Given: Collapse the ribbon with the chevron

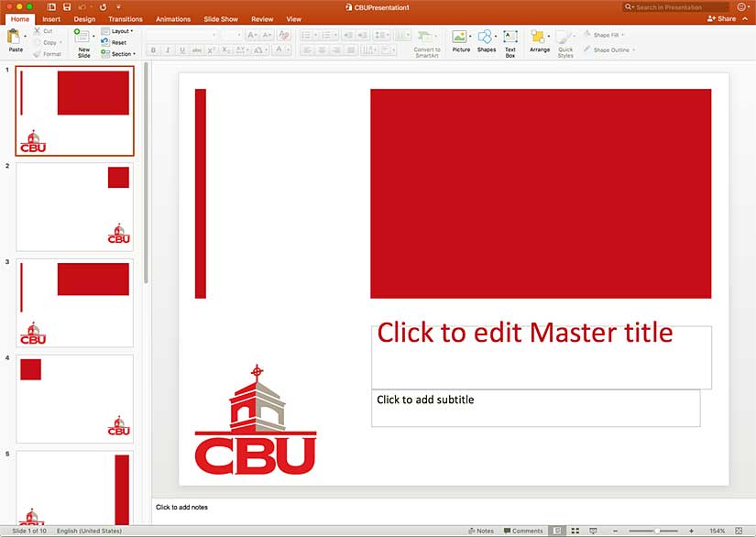Looking at the screenshot, I should [745, 19].
